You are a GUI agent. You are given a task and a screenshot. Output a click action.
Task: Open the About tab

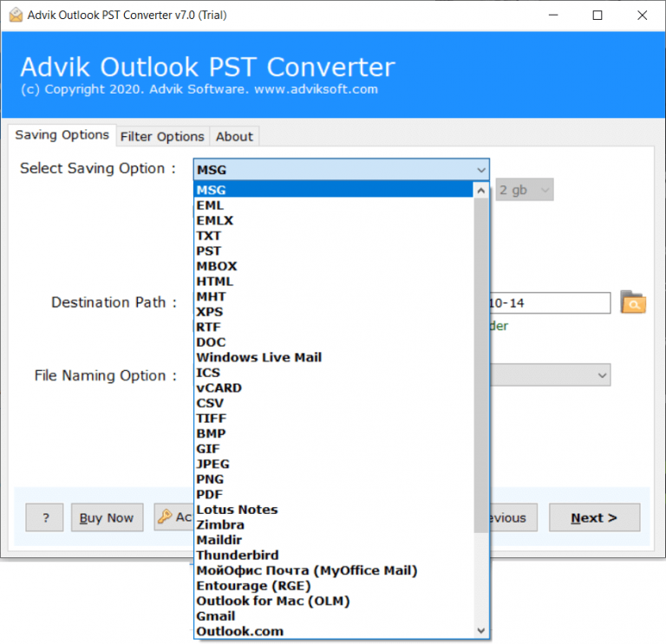click(x=234, y=137)
